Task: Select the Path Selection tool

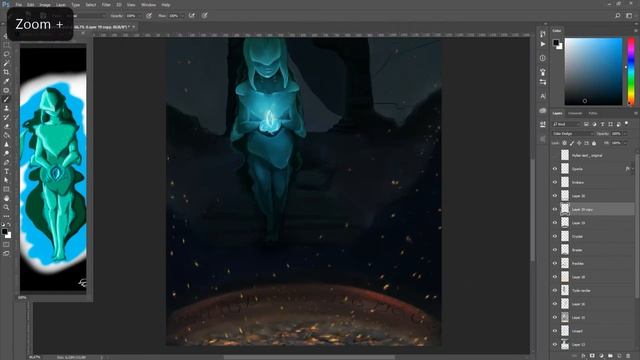Action: pyautogui.click(x=6, y=180)
